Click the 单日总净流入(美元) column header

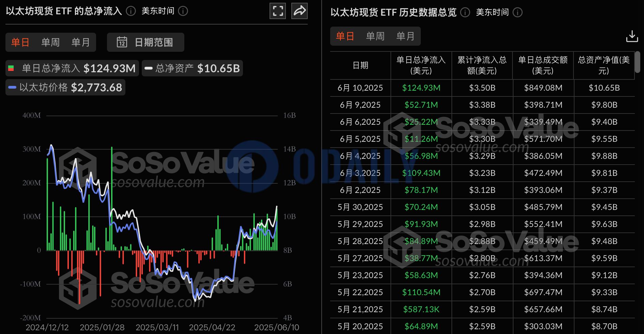(x=421, y=65)
